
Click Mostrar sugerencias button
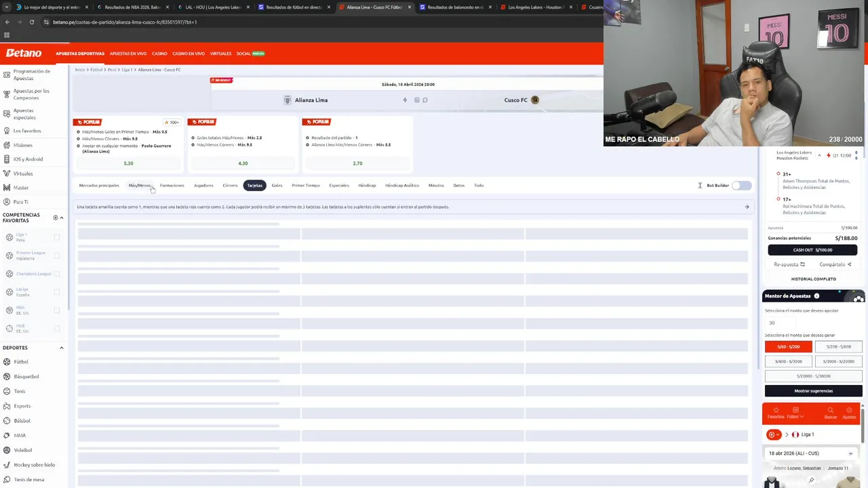[x=813, y=391]
